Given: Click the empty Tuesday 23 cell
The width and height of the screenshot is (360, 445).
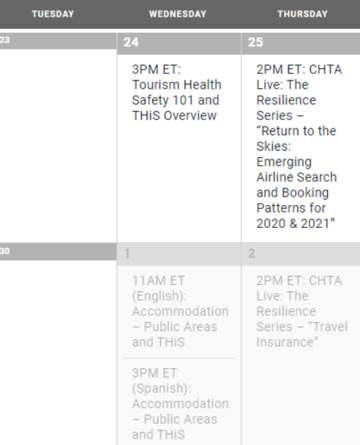Looking at the screenshot, I should point(58,146).
